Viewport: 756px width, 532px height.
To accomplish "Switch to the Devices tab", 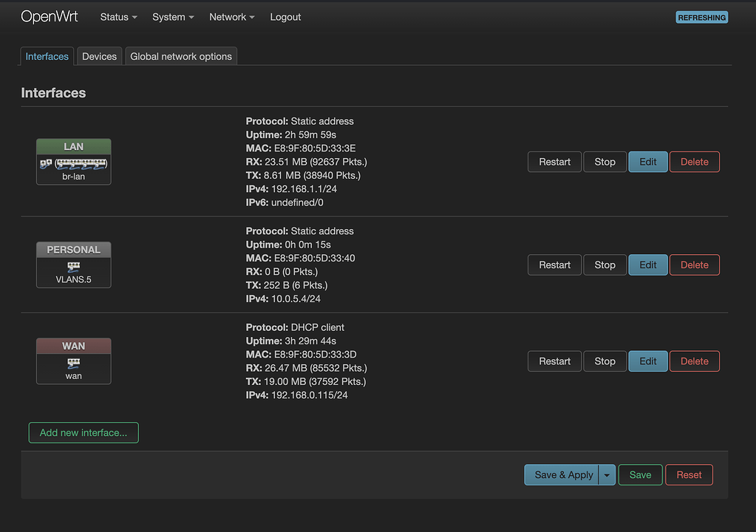I will (100, 56).
